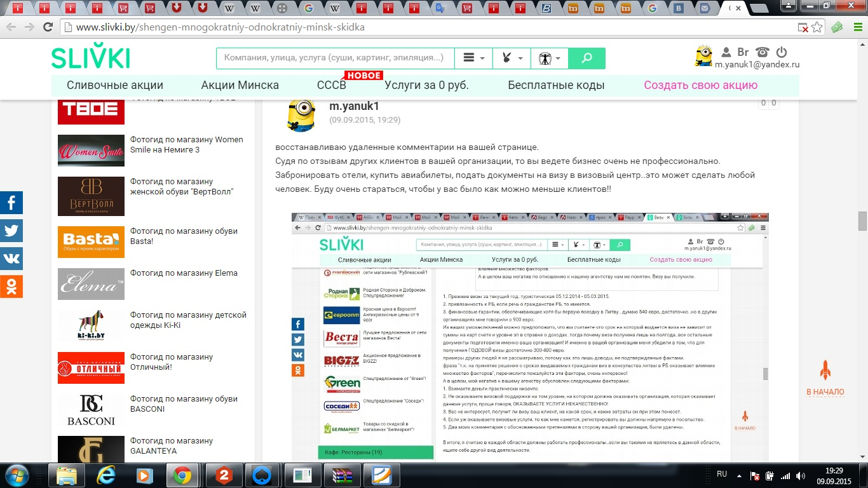Click the search field for company or service
Screen dimensions: 868x488
pyautogui.click(x=335, y=58)
